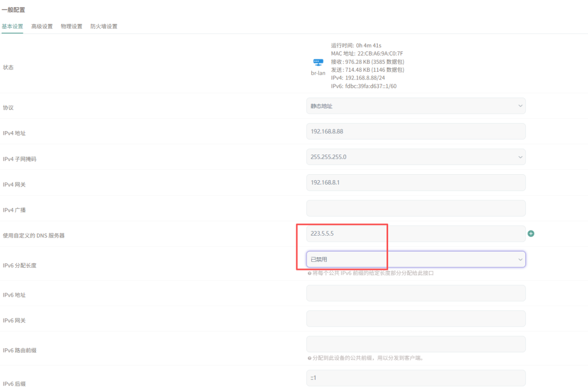Click the green plus icon beside DNS server
This screenshot has width=588, height=387.
tap(531, 234)
